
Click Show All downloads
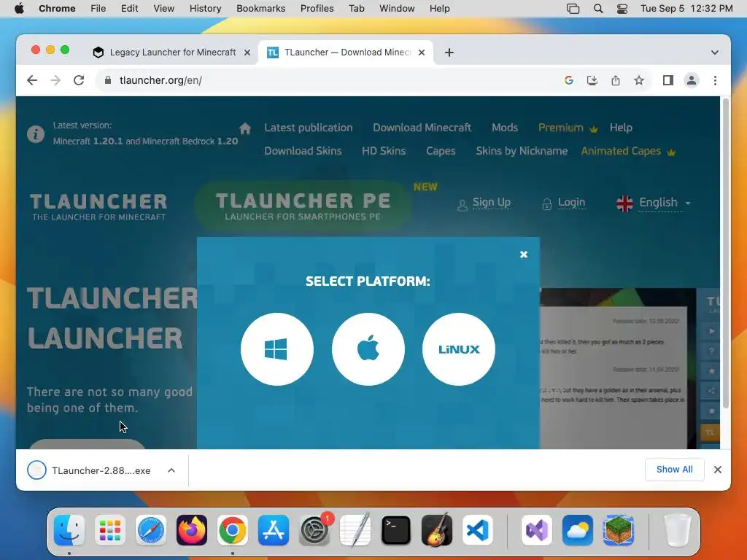[674, 470]
